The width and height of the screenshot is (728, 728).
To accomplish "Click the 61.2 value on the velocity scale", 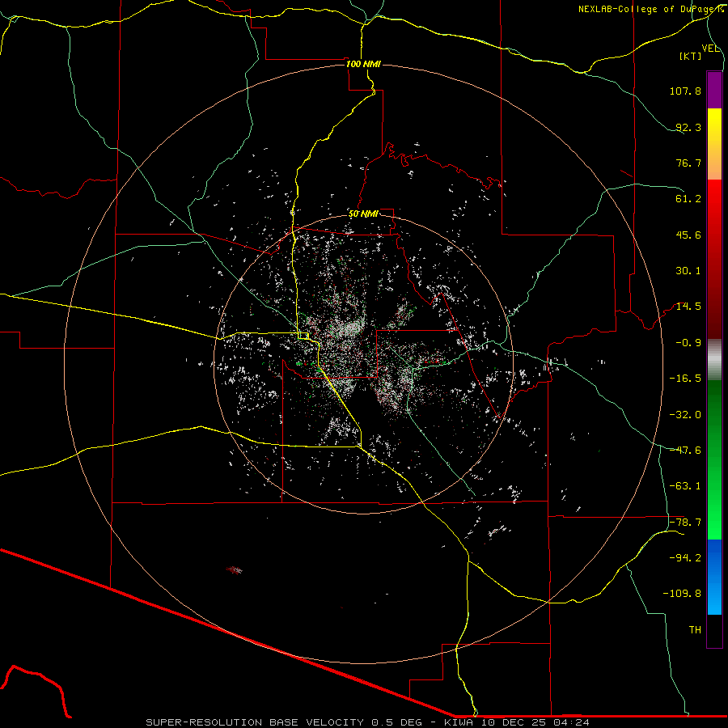I will pos(688,199).
